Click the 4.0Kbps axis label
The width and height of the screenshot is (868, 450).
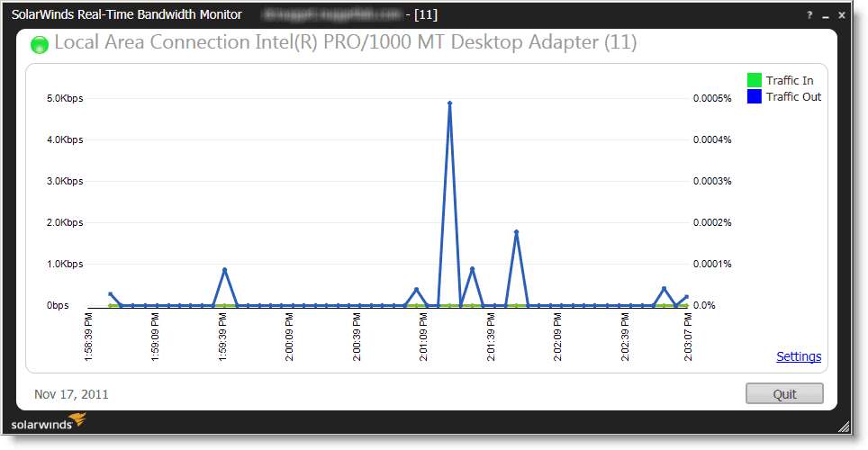pos(65,140)
